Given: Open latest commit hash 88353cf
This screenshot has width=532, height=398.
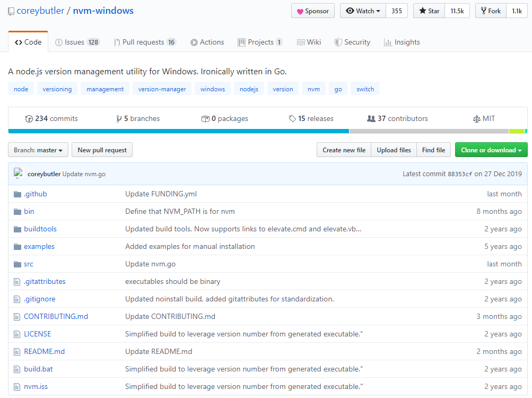Looking at the screenshot, I should [460, 174].
